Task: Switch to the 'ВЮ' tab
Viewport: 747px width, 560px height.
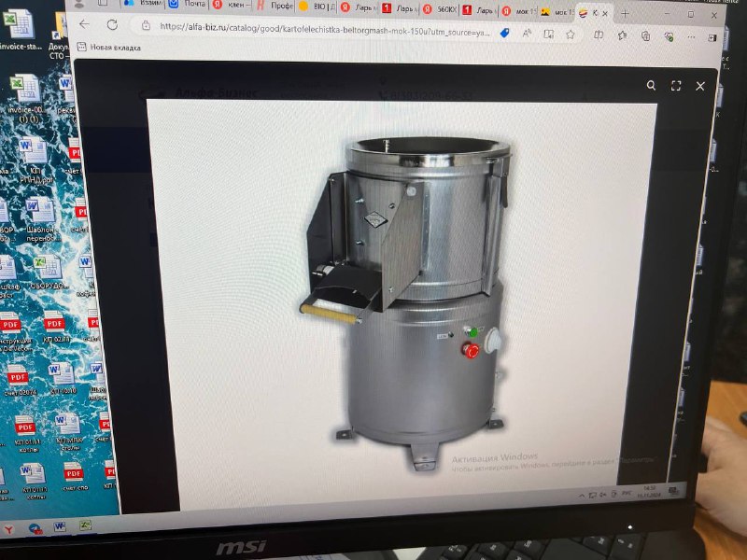Action: click(317, 7)
